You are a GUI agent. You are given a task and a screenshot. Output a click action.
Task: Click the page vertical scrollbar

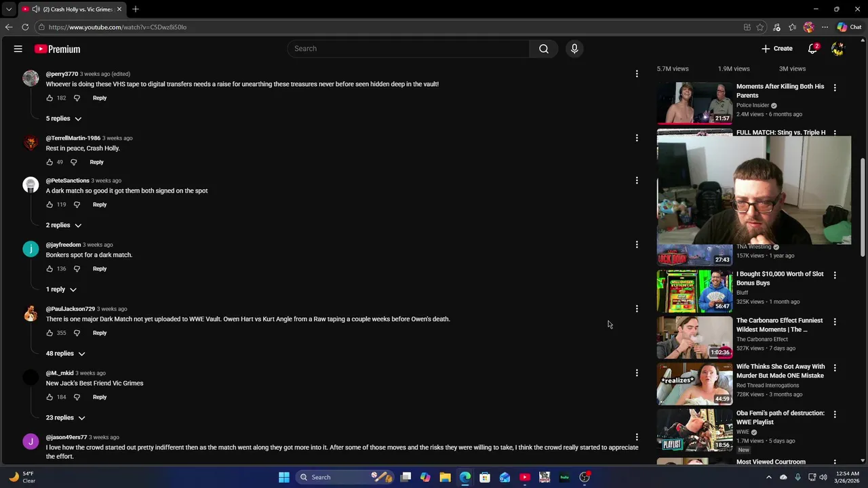[863, 207]
